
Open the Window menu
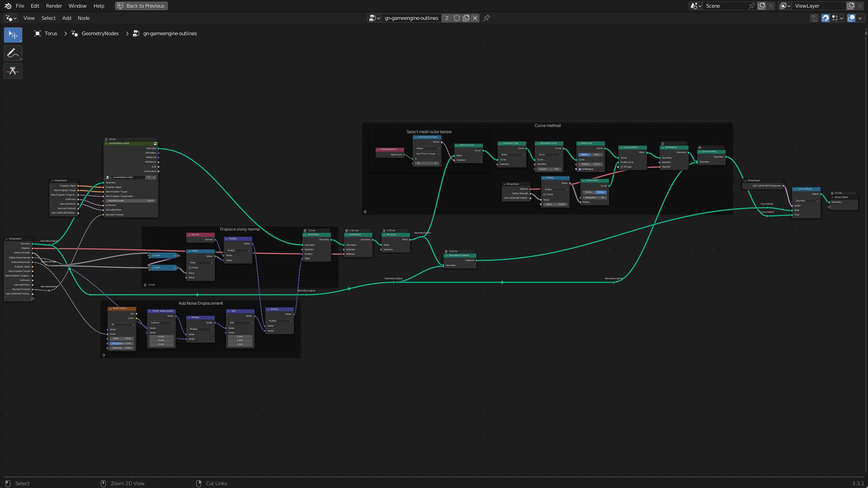(x=77, y=6)
